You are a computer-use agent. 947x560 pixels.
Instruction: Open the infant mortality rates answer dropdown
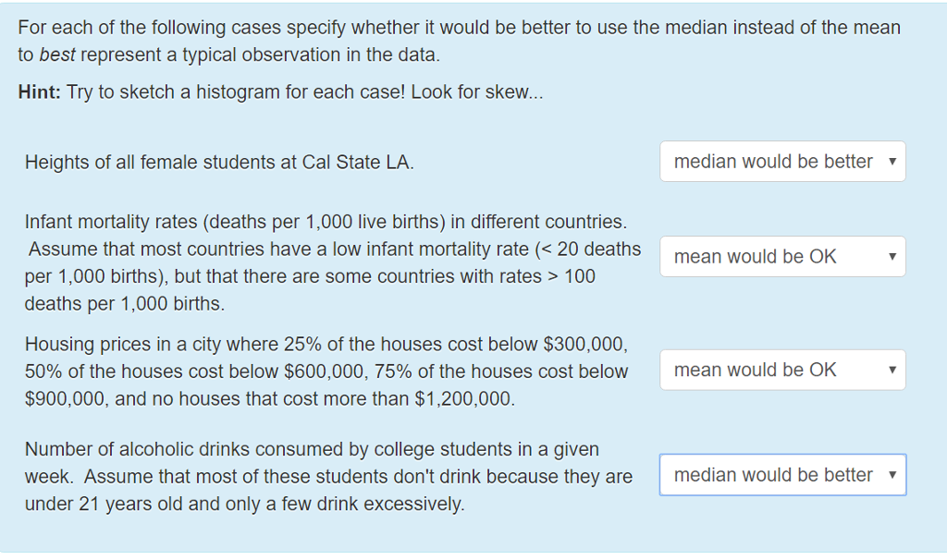click(782, 257)
